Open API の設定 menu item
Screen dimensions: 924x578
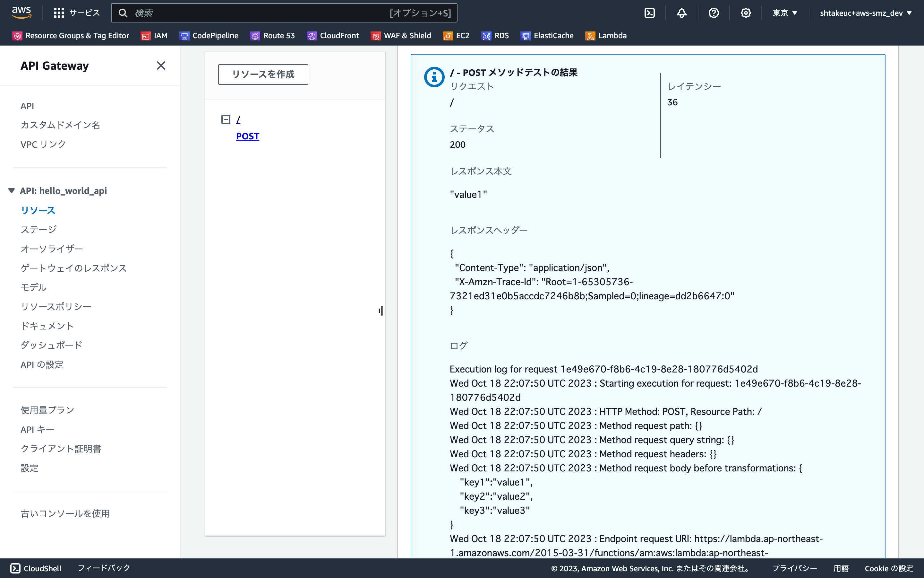point(42,365)
